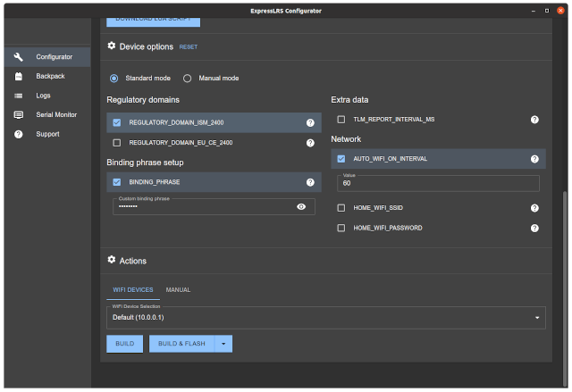
Task: Click the vertical scrollbar thumb
Action: [565, 289]
